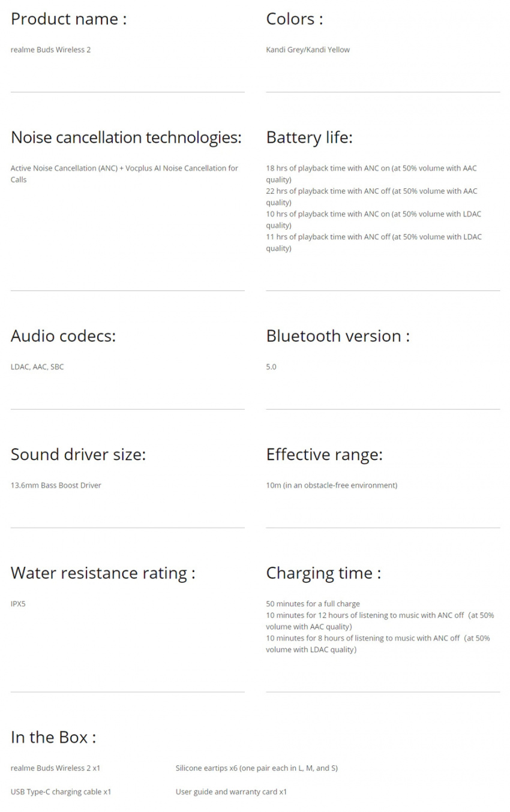Click the 18 hrs playback ANC on line
The height and width of the screenshot is (812, 510).
pos(371,174)
